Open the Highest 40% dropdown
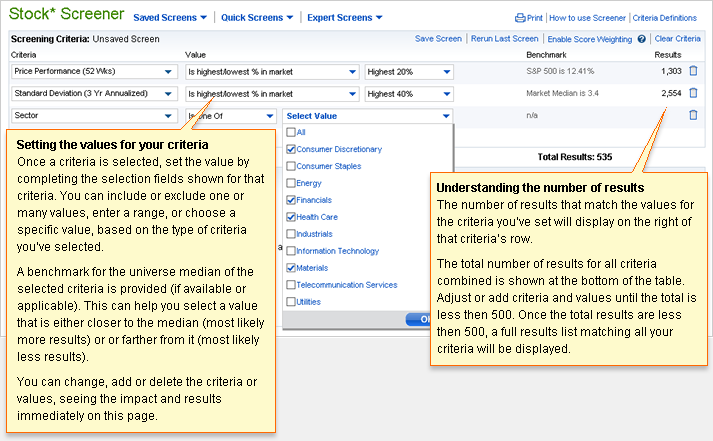 409,94
